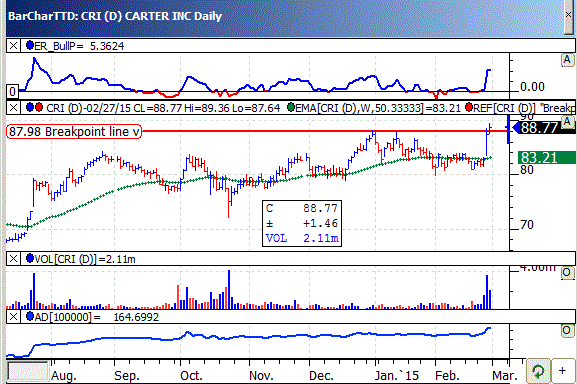Click the Feb. label on time axis
Viewport: 577px width, 384px height.
click(x=447, y=376)
